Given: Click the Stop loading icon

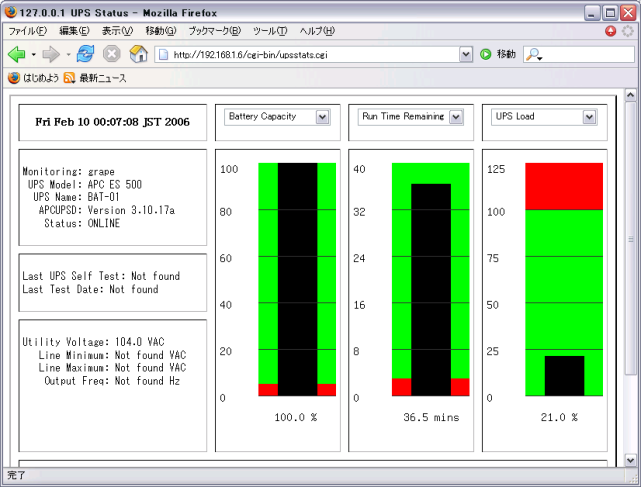Looking at the screenshot, I should click(x=112, y=54).
